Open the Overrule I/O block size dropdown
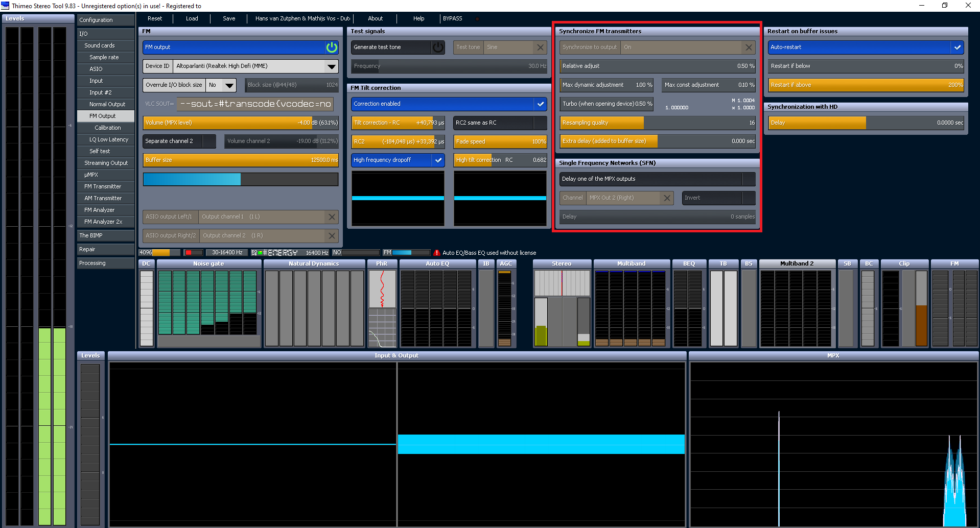980x528 pixels. 229,85
